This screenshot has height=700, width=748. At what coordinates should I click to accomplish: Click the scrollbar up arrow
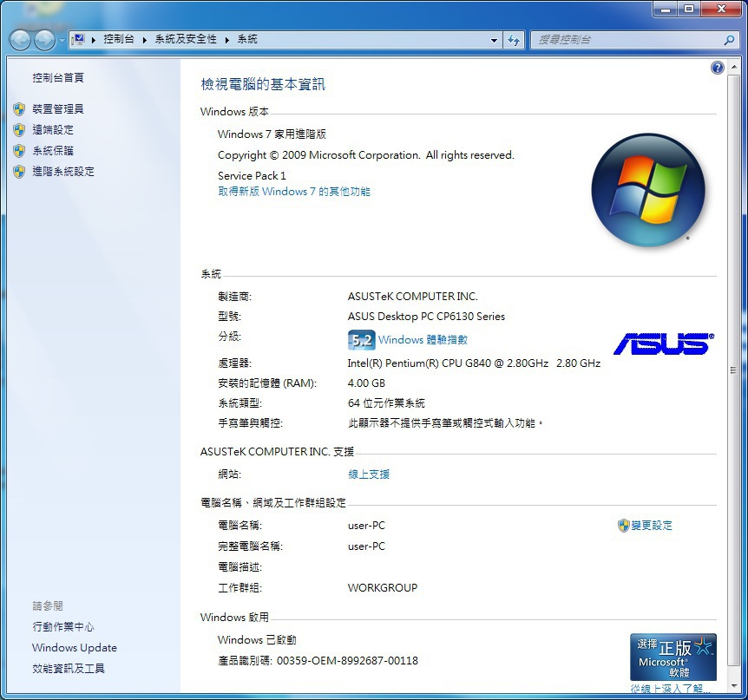pos(734,67)
